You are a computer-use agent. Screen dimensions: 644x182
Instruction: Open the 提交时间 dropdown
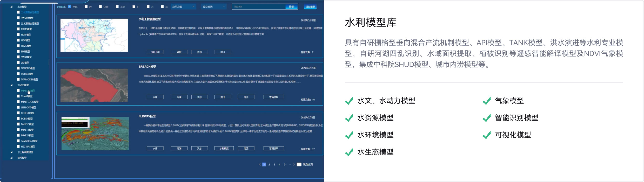pyautogui.click(x=214, y=7)
